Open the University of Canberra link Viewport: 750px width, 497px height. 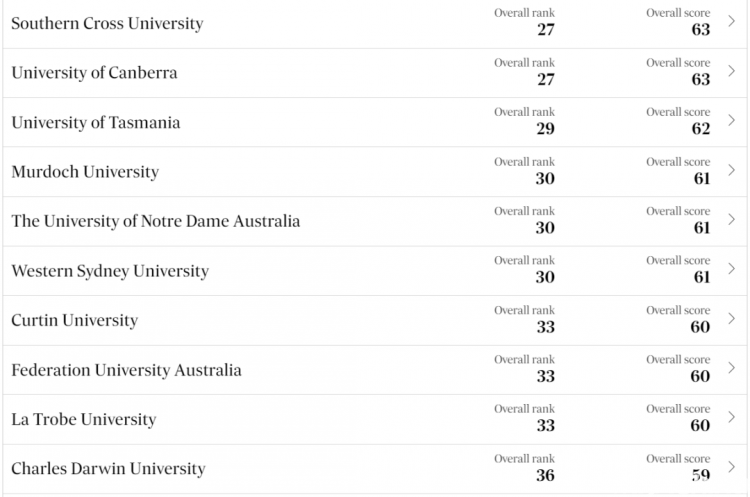94,73
